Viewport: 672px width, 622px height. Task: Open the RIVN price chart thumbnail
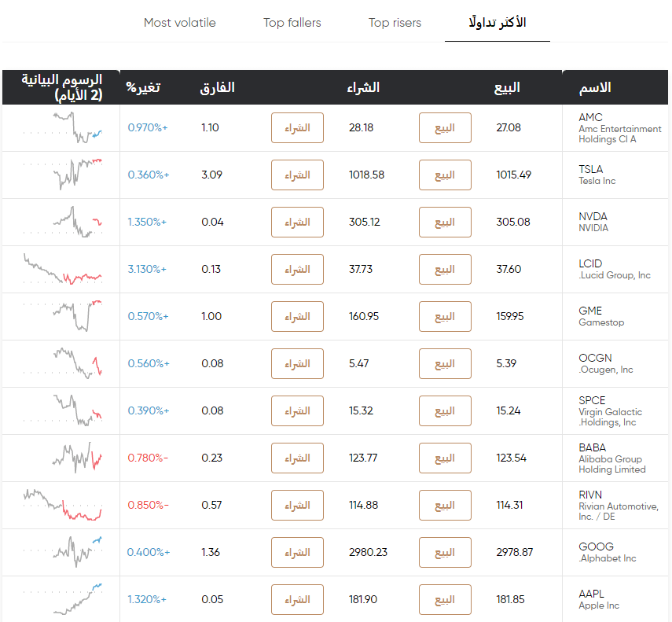pos(61,505)
